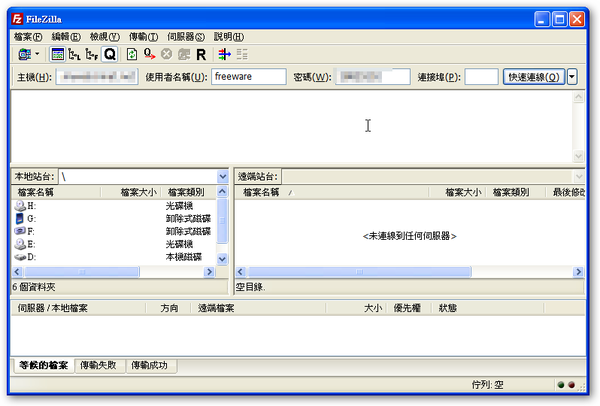Click the local list scroll down arrow

[x=222, y=259]
